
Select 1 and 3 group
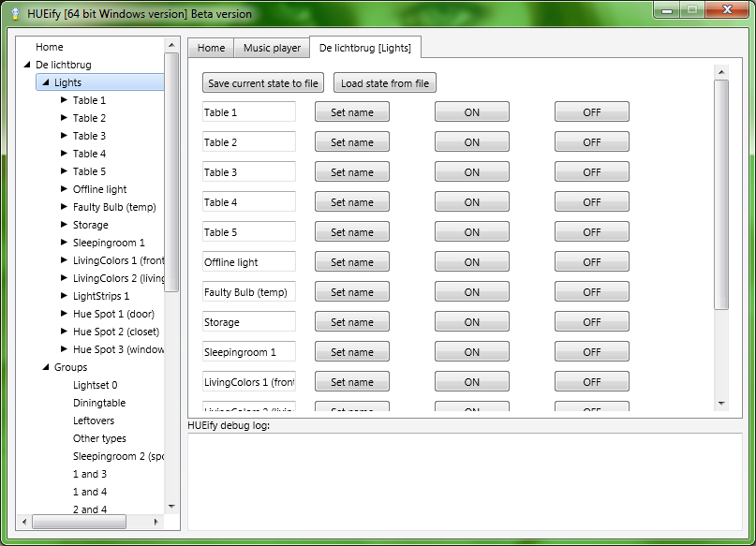tap(90, 474)
